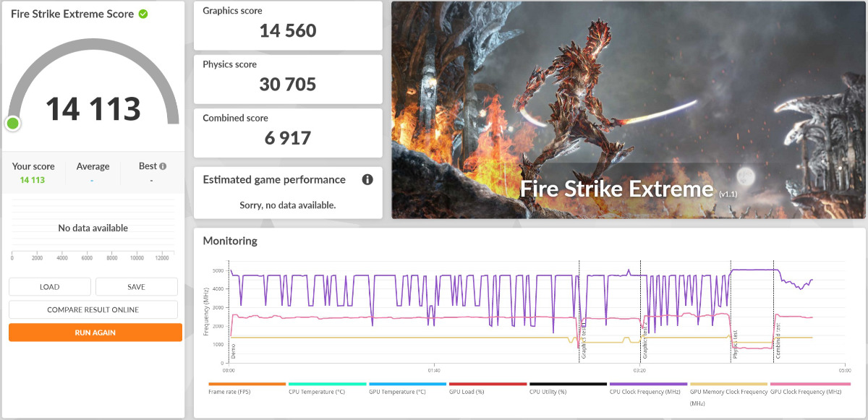Screen dimensions: 868x420
Task: Toggle Frame rate (FPS) legend swatch
Action: point(247,385)
